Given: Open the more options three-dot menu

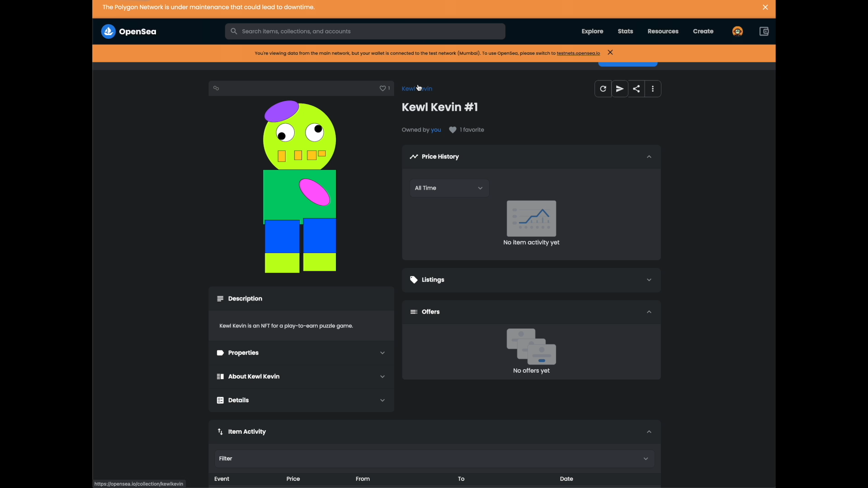Looking at the screenshot, I should click(653, 89).
